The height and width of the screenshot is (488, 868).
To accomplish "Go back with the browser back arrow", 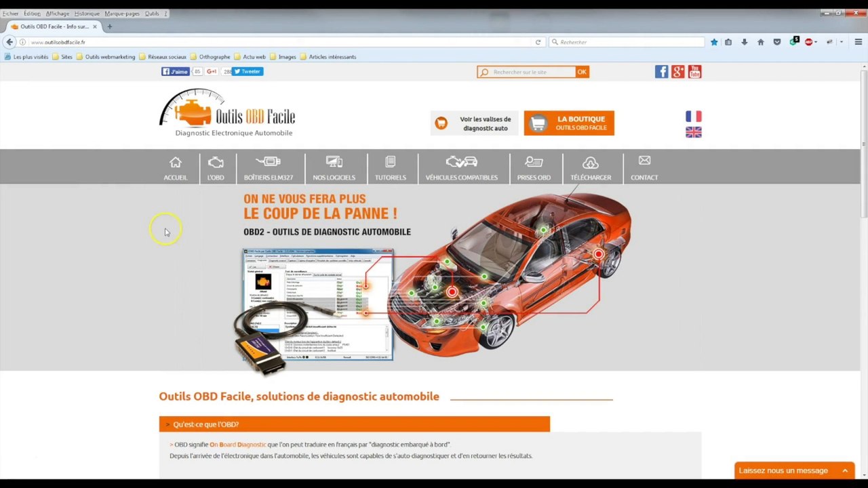I will click(9, 42).
